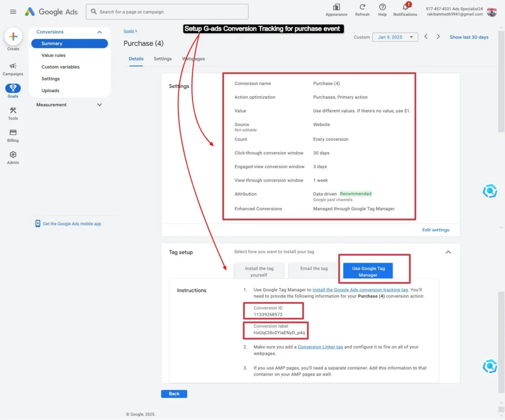505x420 pixels.
Task: Choose Install the tag yourself option
Action: [x=259, y=271]
